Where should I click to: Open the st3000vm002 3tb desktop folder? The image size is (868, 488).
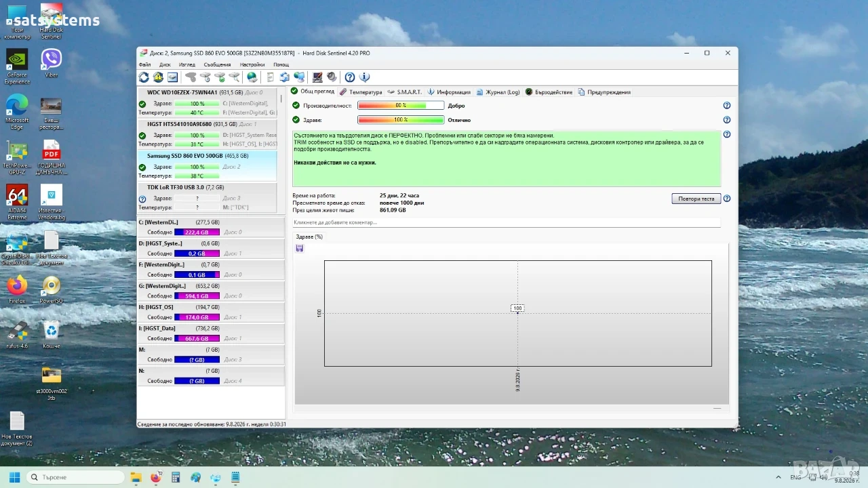52,384
